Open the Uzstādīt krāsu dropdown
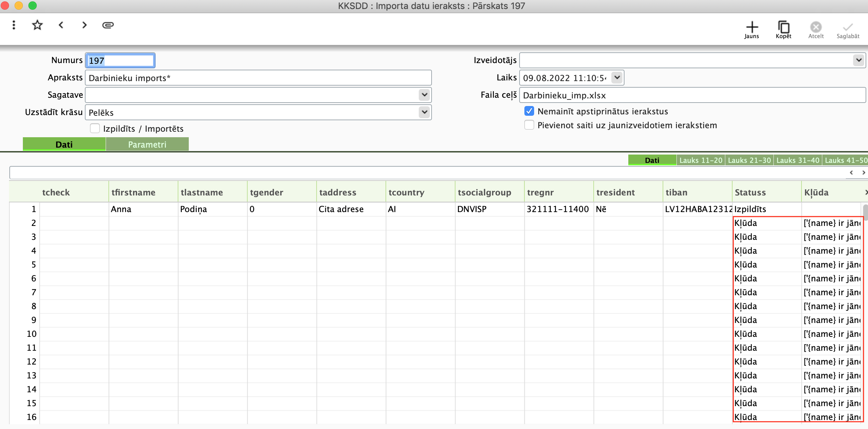Screen dimensions: 868x429 pos(424,112)
